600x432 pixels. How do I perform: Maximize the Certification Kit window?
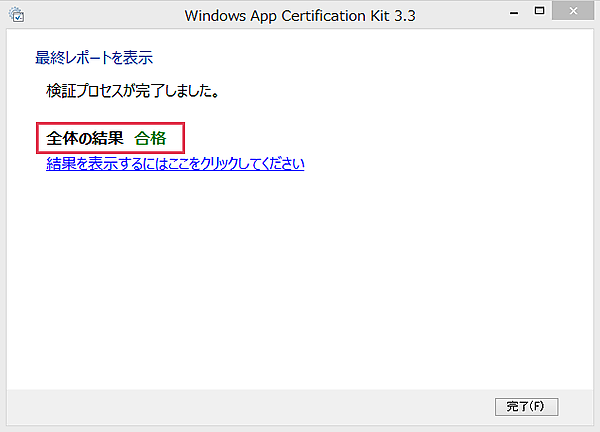540,11
